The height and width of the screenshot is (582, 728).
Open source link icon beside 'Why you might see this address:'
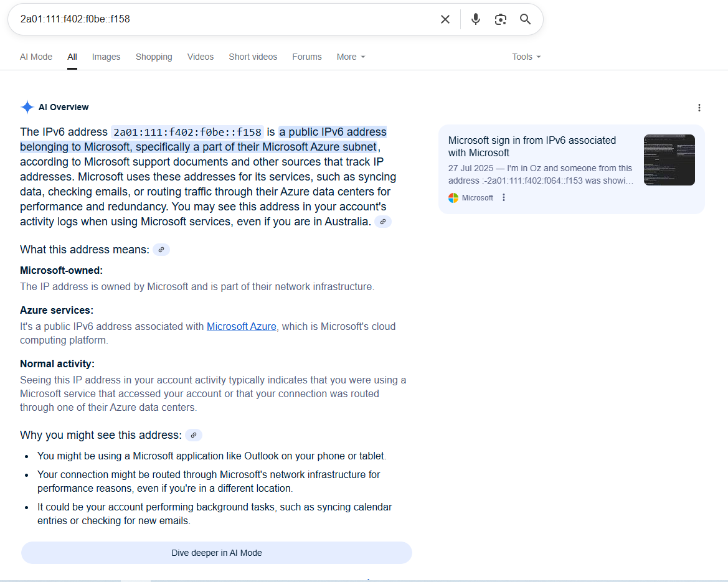point(194,435)
